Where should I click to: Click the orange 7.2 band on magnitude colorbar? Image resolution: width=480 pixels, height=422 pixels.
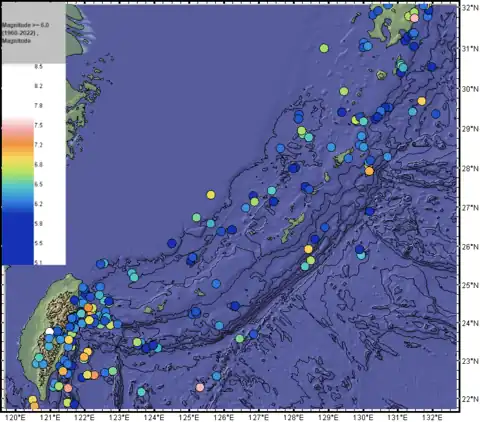click(18, 145)
